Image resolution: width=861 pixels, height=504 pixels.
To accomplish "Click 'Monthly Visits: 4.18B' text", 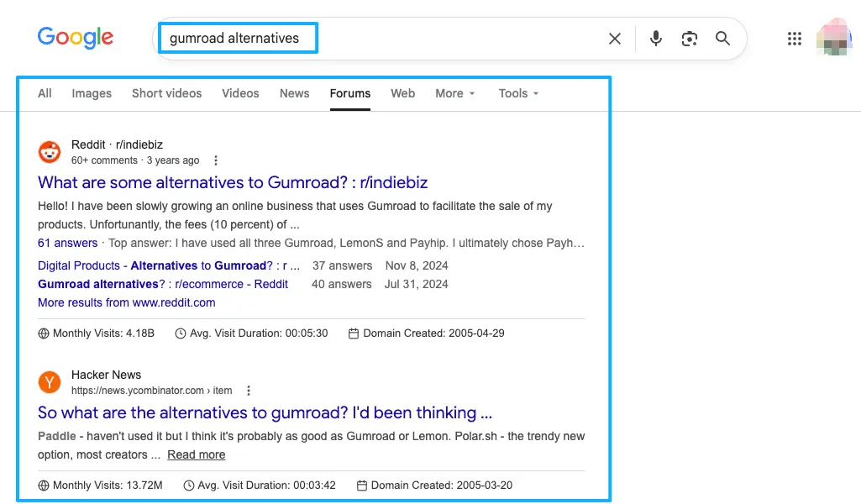I will (103, 333).
